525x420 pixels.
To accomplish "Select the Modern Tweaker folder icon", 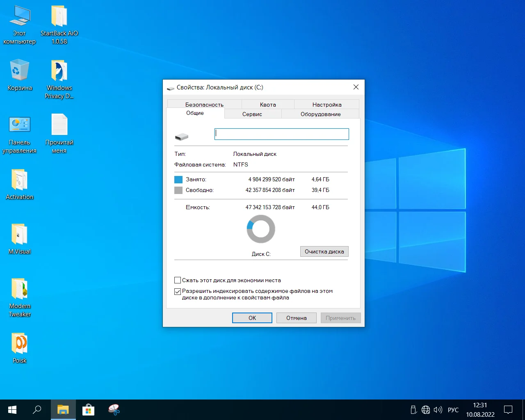I will coord(19,289).
